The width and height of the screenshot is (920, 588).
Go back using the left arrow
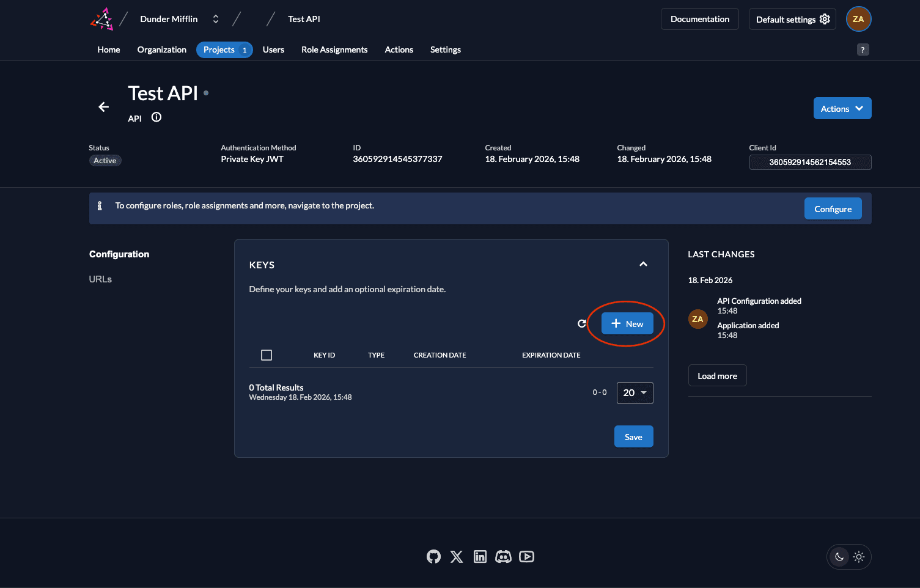(104, 107)
